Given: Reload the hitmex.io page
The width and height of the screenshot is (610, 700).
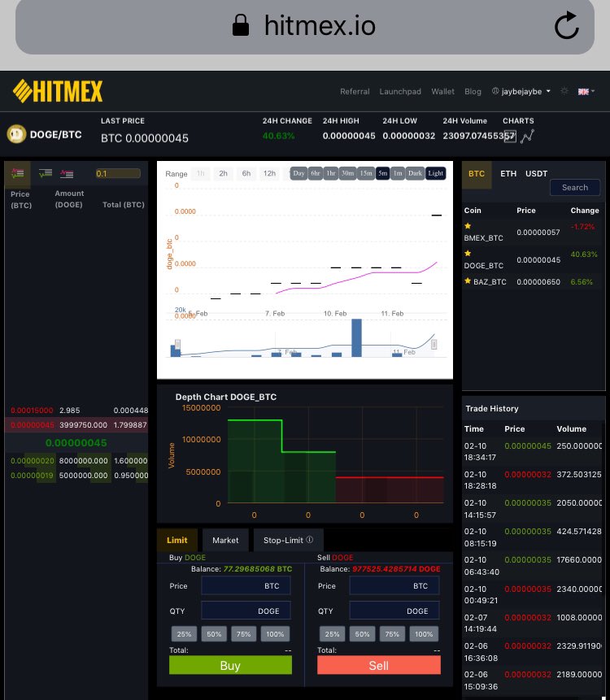Looking at the screenshot, I should pyautogui.click(x=567, y=25).
